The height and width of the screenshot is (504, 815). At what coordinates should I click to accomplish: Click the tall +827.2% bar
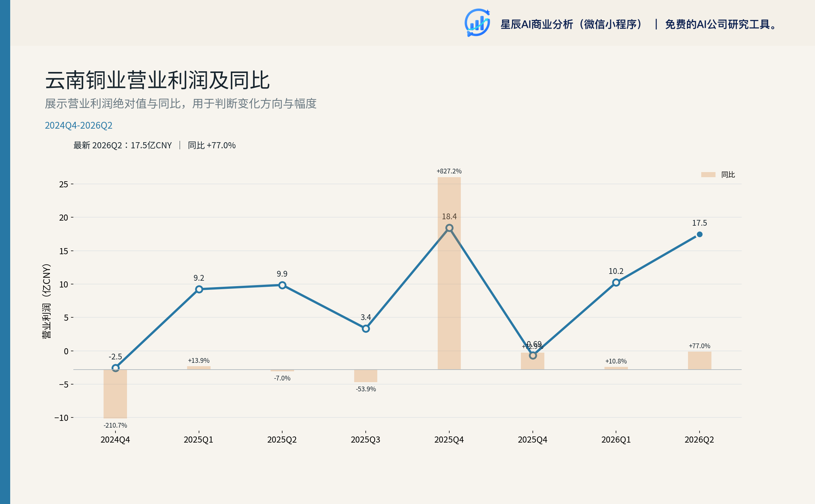pyautogui.click(x=449, y=273)
